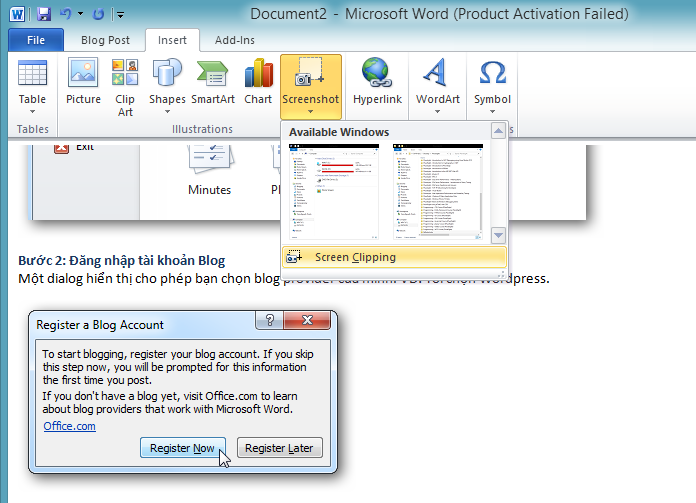Follow the Office.com link
This screenshot has height=503, width=696.
69,426
